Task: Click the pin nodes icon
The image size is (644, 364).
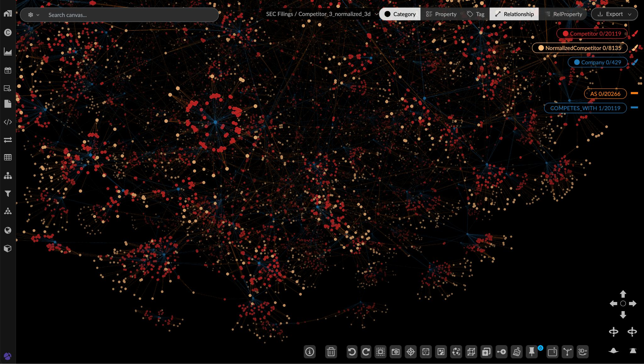Action: pos(532,352)
